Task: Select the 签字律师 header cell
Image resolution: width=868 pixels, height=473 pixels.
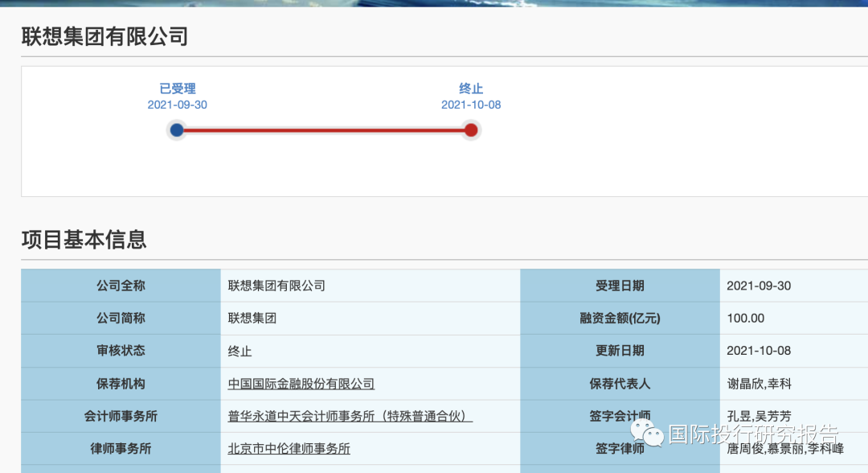Action: pos(620,449)
